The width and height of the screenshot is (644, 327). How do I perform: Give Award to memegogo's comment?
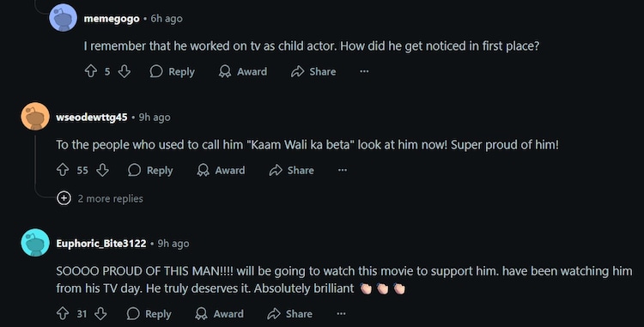pyautogui.click(x=243, y=72)
